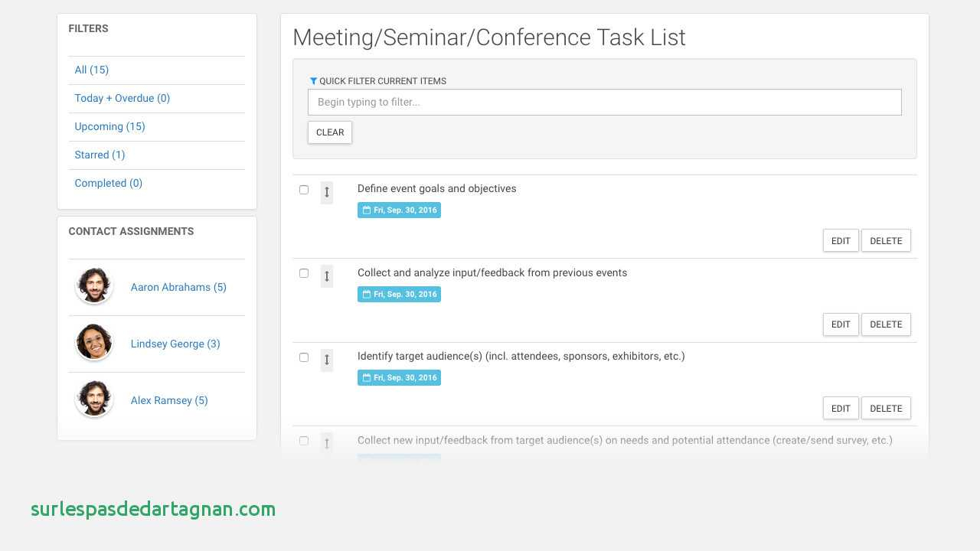Delete the Identify target audience(s) task
This screenshot has width=980, height=551.
point(886,409)
